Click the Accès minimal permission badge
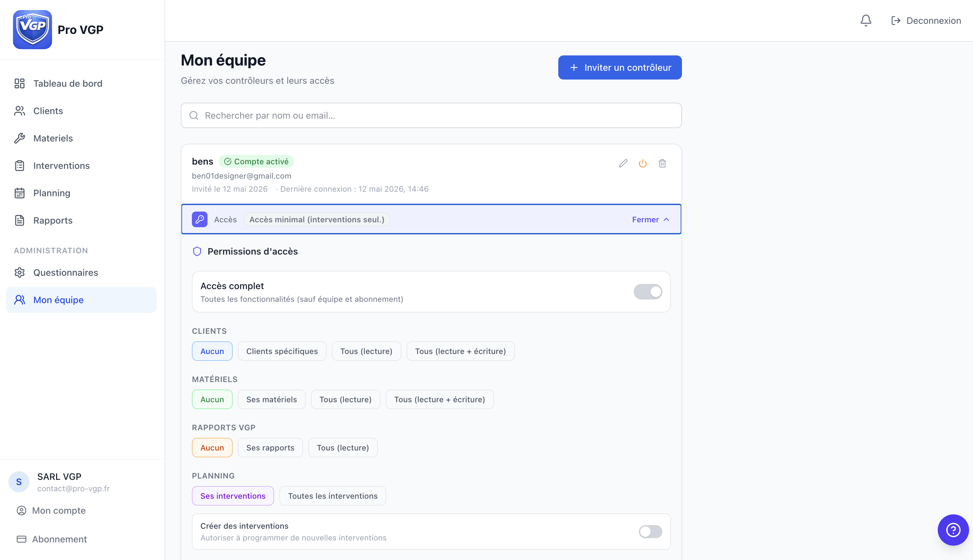 [317, 219]
